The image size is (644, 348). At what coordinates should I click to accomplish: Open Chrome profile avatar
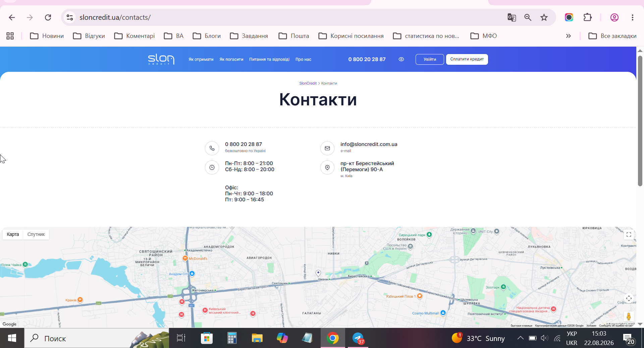(614, 17)
